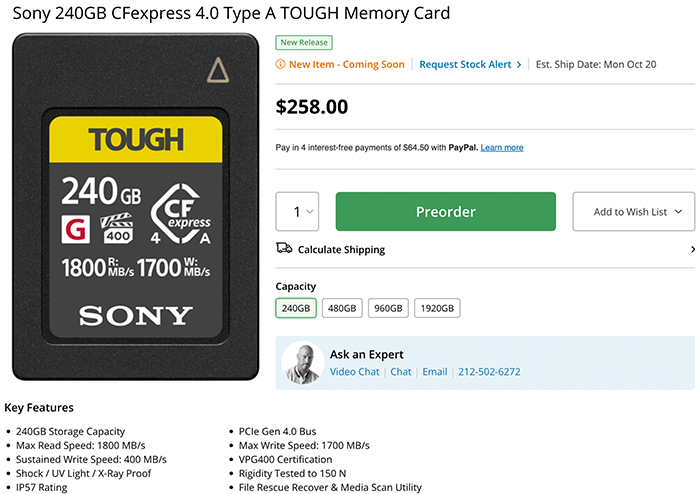Click the orange info icon beside New Item
This screenshot has width=700, height=494.
coord(280,64)
